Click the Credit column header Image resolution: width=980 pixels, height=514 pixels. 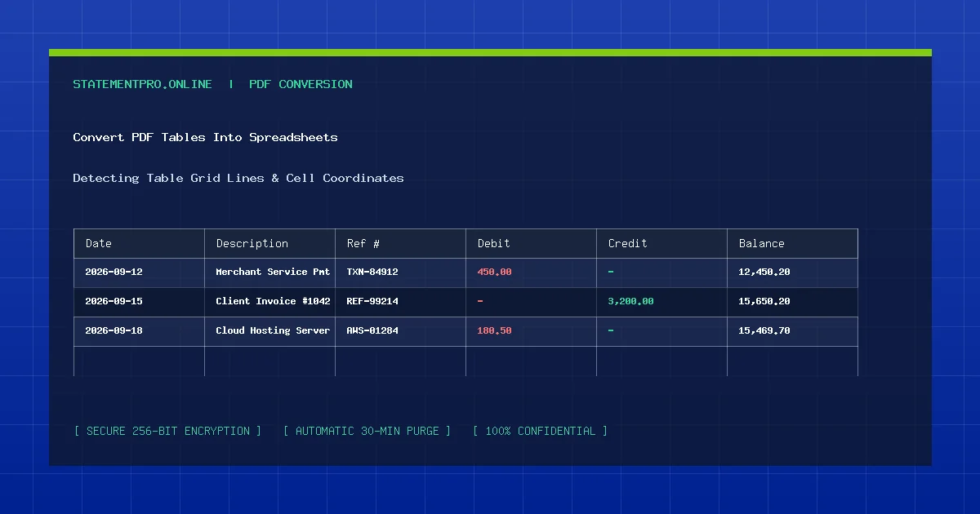(661, 243)
